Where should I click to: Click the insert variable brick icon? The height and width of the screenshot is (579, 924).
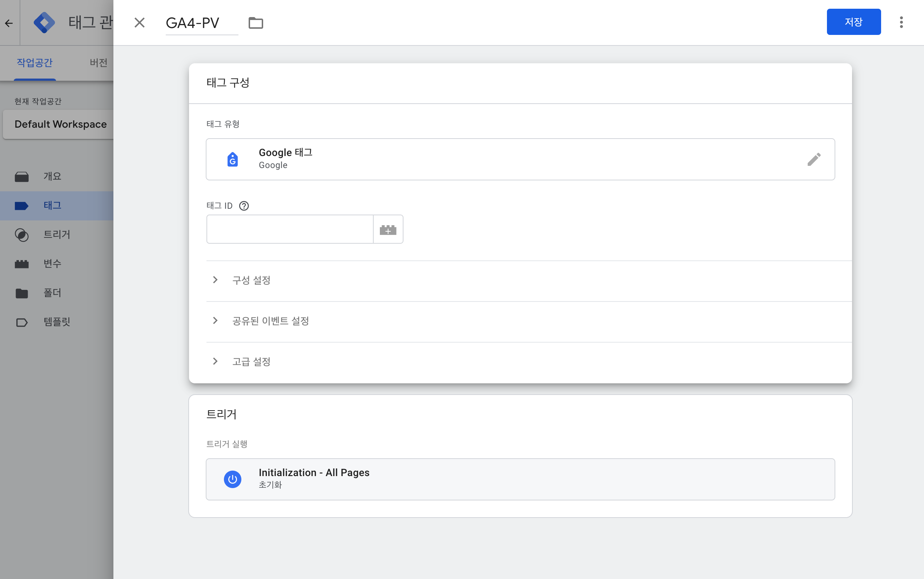[x=388, y=229]
